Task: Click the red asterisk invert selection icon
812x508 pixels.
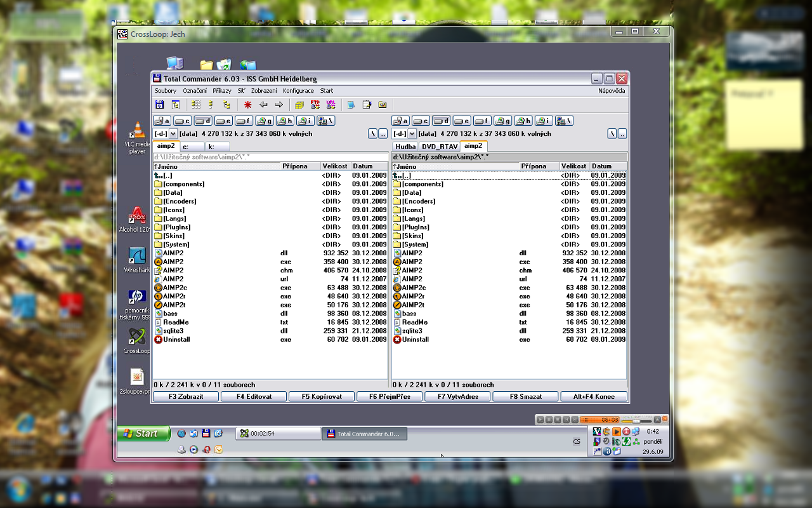Action: pos(248,105)
